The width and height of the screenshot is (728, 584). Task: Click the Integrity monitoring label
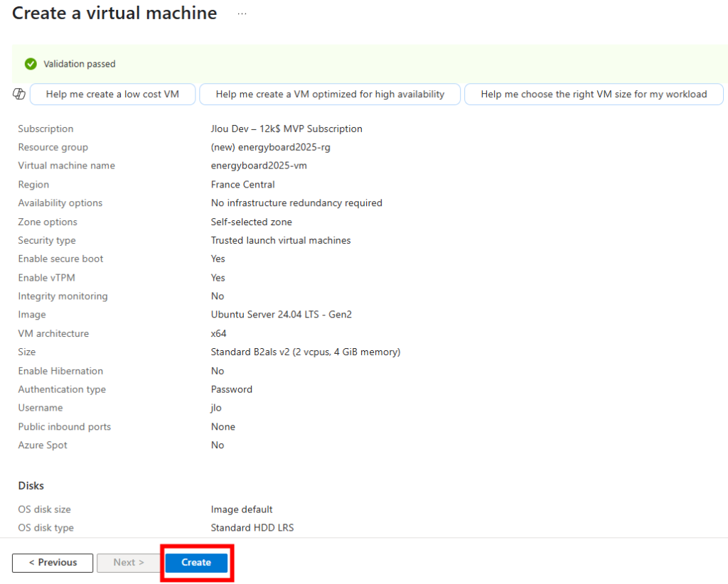coord(63,296)
